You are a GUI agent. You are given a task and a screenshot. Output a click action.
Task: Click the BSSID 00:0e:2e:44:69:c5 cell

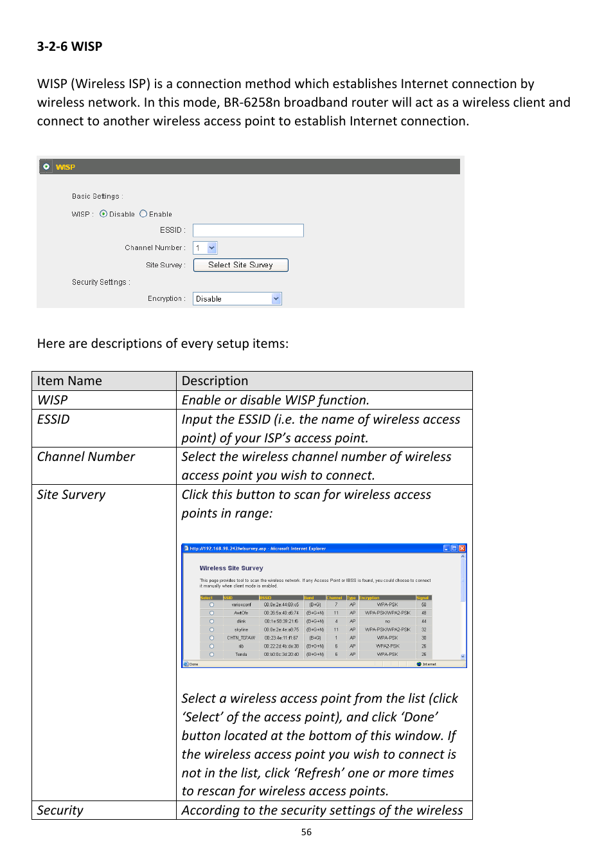[x=281, y=605]
